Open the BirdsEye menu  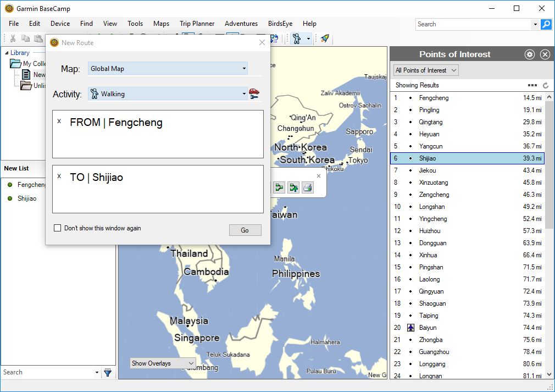pos(280,24)
